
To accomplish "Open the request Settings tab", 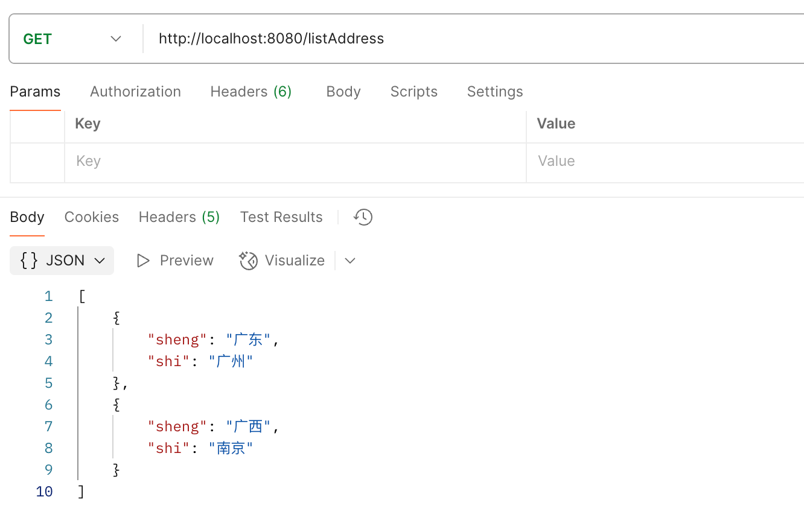I will (x=494, y=91).
